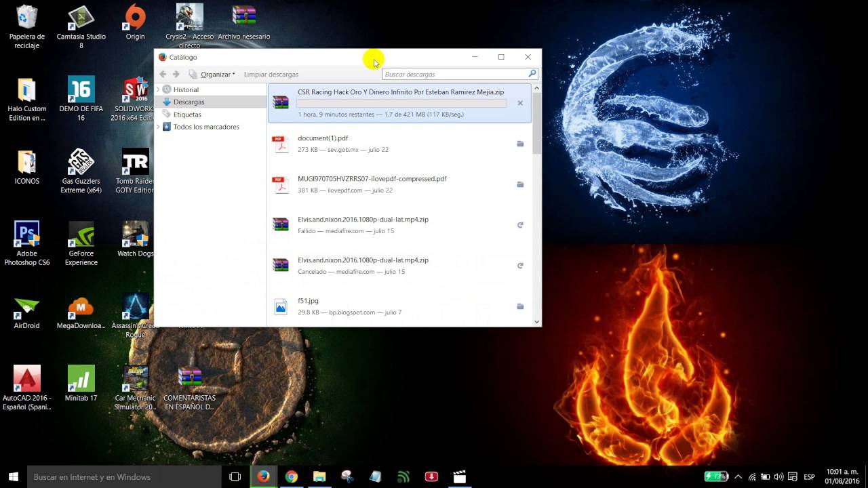Click the forward arrow in Catálogo toolbar
The image size is (868, 488).
(176, 74)
